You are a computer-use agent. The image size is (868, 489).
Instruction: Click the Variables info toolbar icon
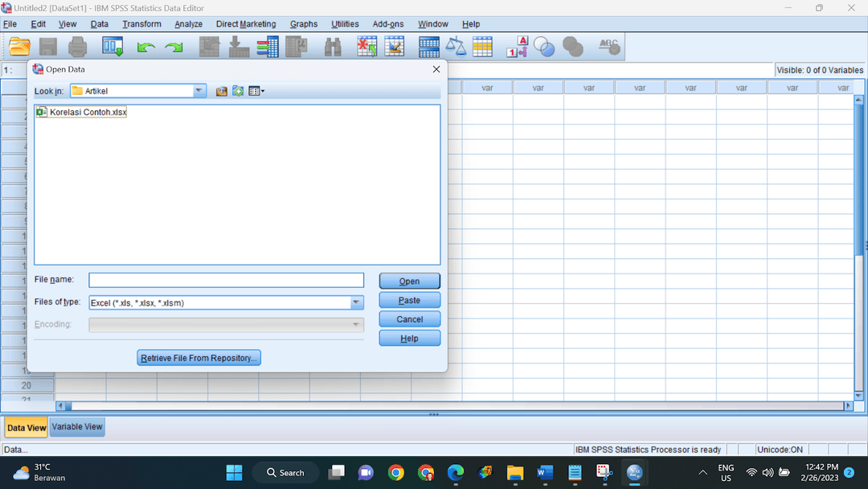click(x=268, y=47)
